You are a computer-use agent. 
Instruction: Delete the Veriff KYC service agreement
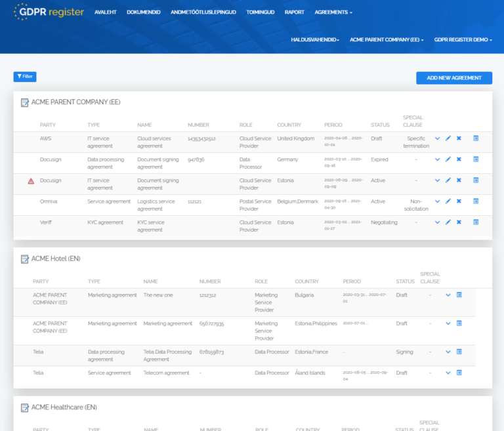point(459,222)
